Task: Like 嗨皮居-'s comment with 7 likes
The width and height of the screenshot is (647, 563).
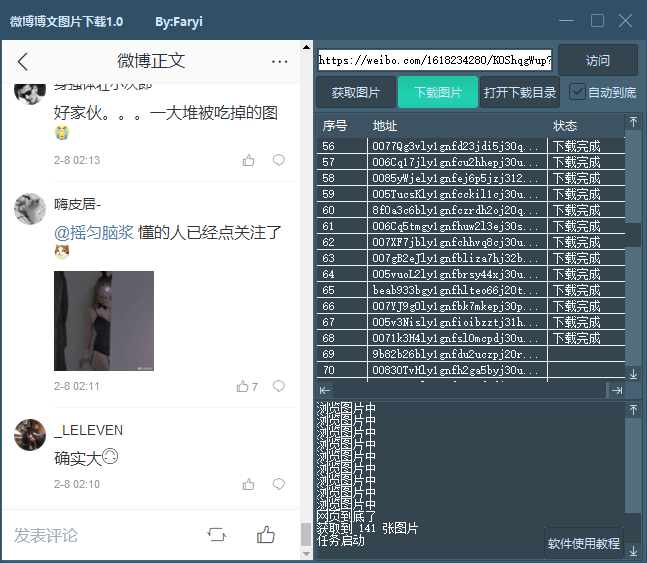Action: pyautogui.click(x=247, y=386)
